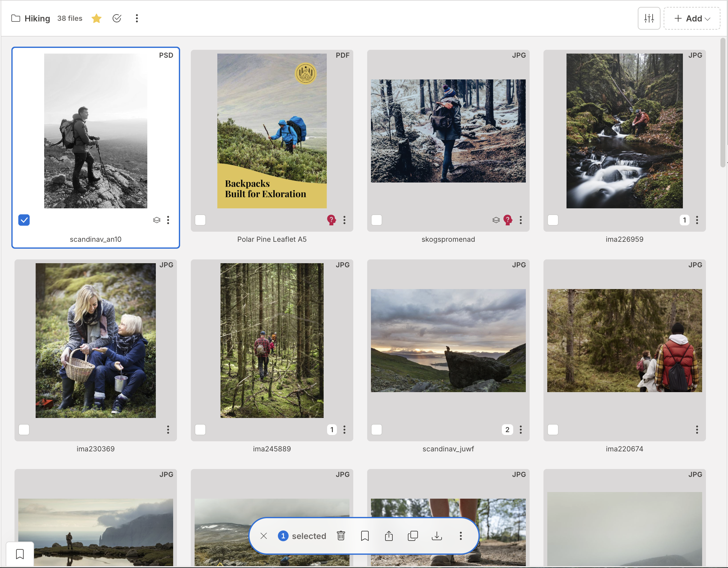This screenshot has height=568, width=728.
Task: Open skogspromenad three-dot options menu
Action: coord(521,220)
